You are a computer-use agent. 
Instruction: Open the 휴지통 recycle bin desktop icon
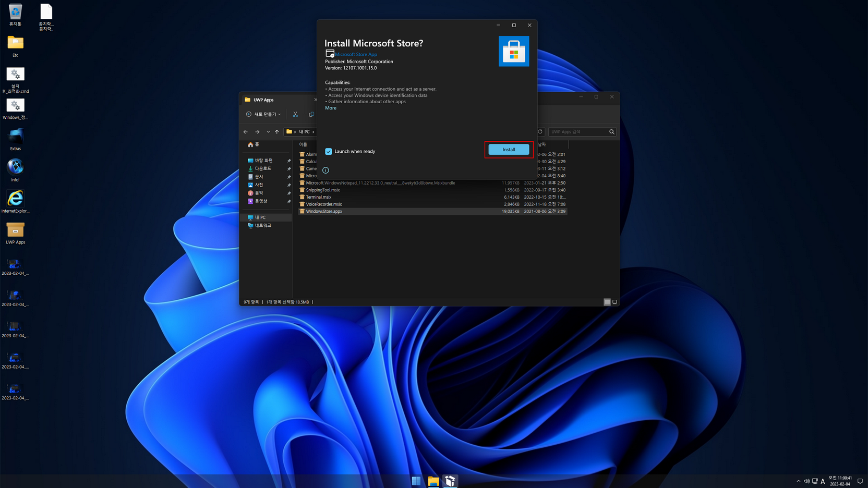(15, 15)
